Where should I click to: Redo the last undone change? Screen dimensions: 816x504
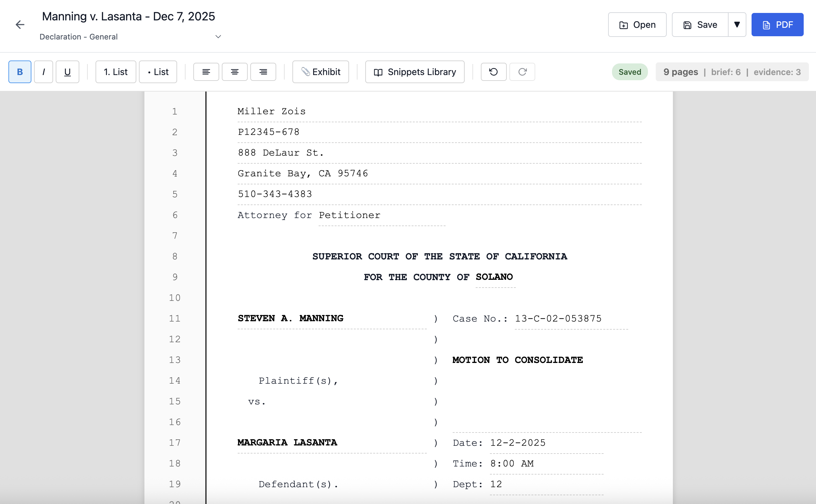tap(522, 72)
